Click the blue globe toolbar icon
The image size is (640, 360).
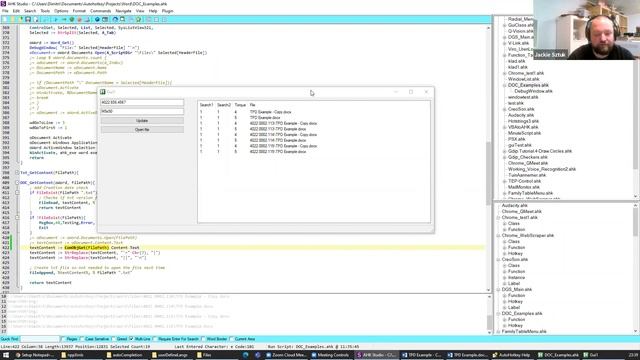(x=97, y=19)
